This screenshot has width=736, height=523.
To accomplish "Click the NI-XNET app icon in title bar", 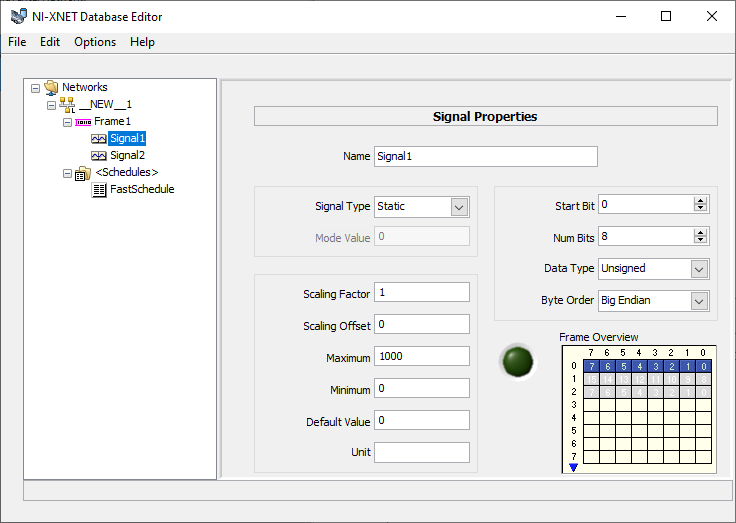I will (19, 16).
